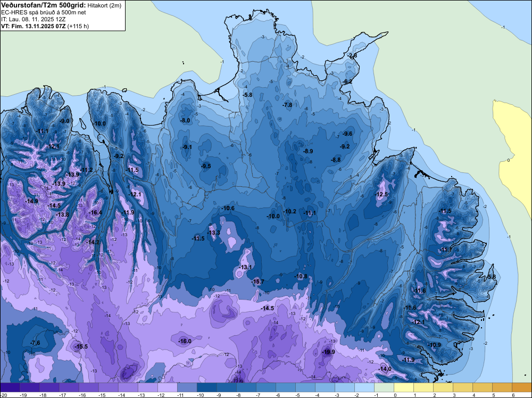The width and height of the screenshot is (532, 398).
Task: Click the -8.0 temperature label
Action: coord(185,120)
